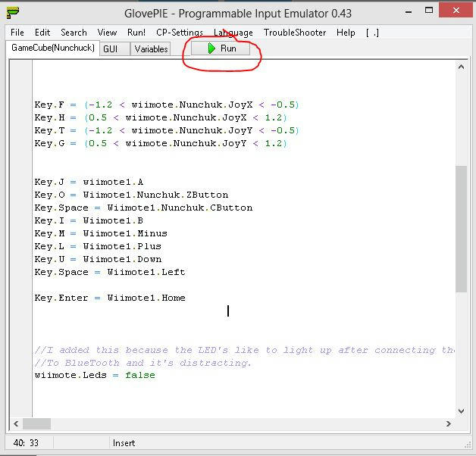Click the GlovePIE application icon in title bar
Screen dimensions: 476x456
[x=13, y=13]
